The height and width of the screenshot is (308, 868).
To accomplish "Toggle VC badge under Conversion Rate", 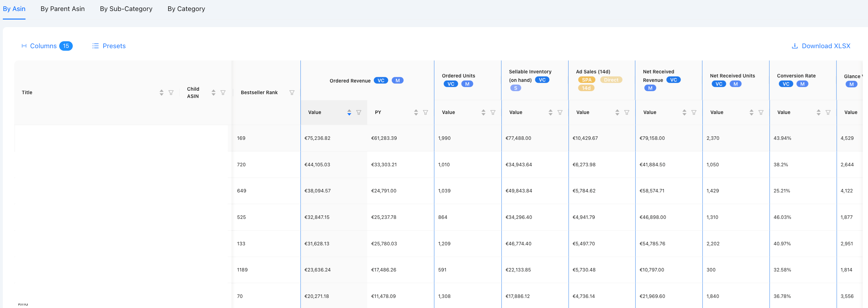I will click(x=786, y=84).
